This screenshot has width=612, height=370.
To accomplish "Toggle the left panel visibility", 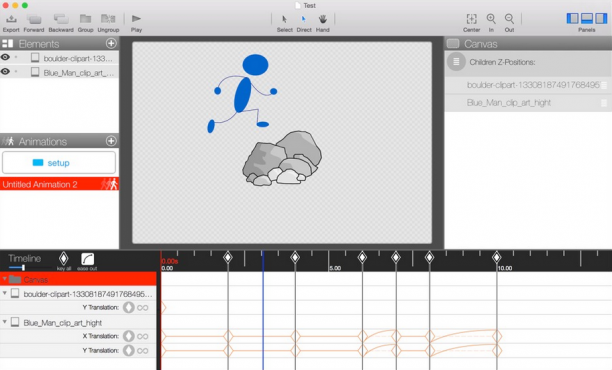I will (x=573, y=18).
